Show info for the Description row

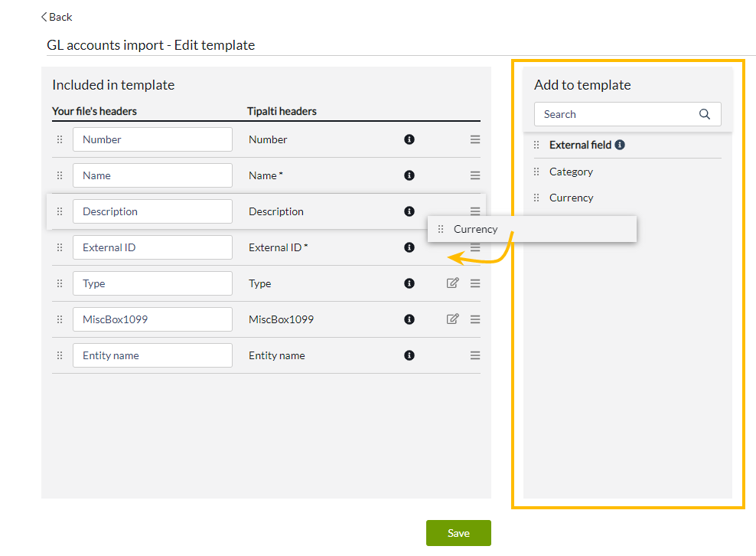(x=409, y=211)
